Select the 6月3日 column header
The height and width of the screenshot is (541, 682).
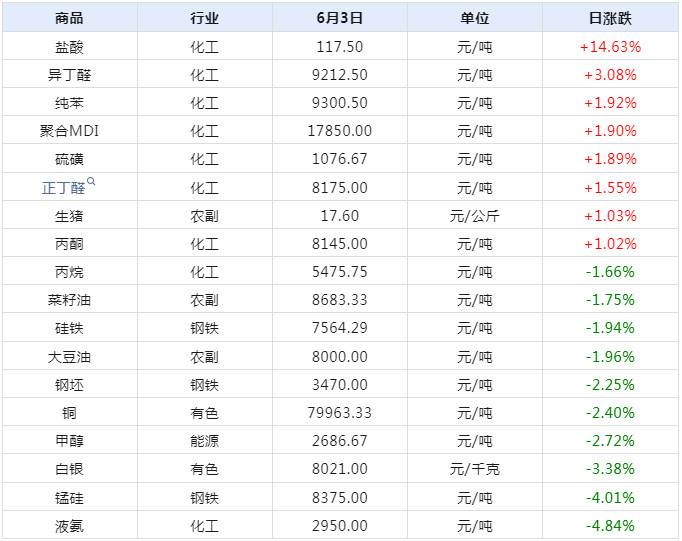point(339,18)
